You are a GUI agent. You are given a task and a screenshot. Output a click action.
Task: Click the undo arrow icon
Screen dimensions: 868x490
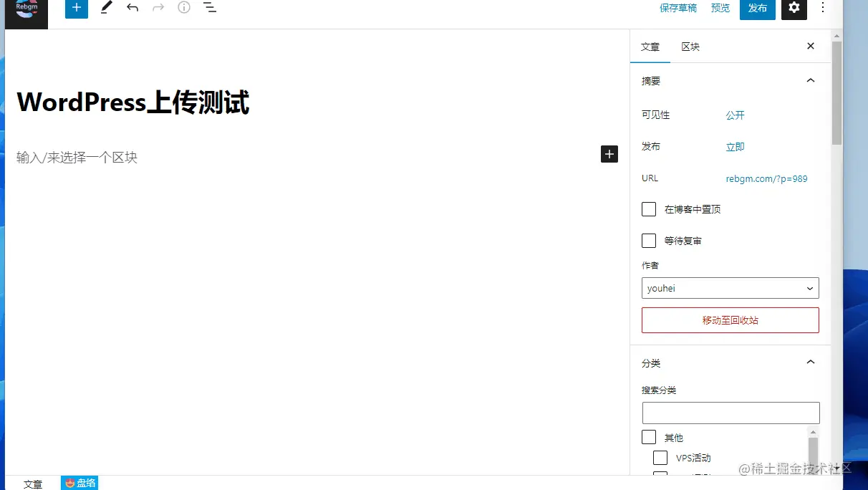click(132, 9)
